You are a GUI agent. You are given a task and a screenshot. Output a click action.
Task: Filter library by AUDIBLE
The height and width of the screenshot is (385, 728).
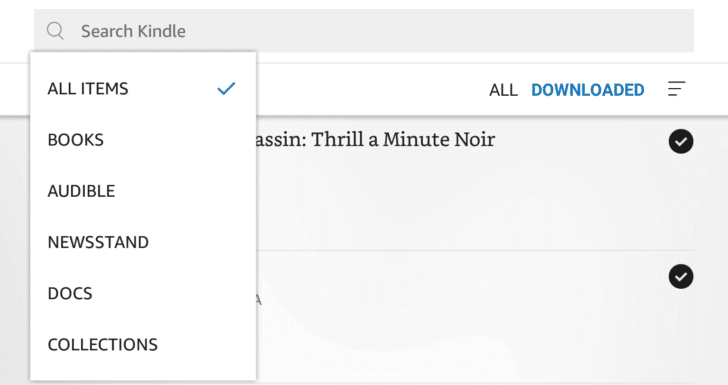143,191
